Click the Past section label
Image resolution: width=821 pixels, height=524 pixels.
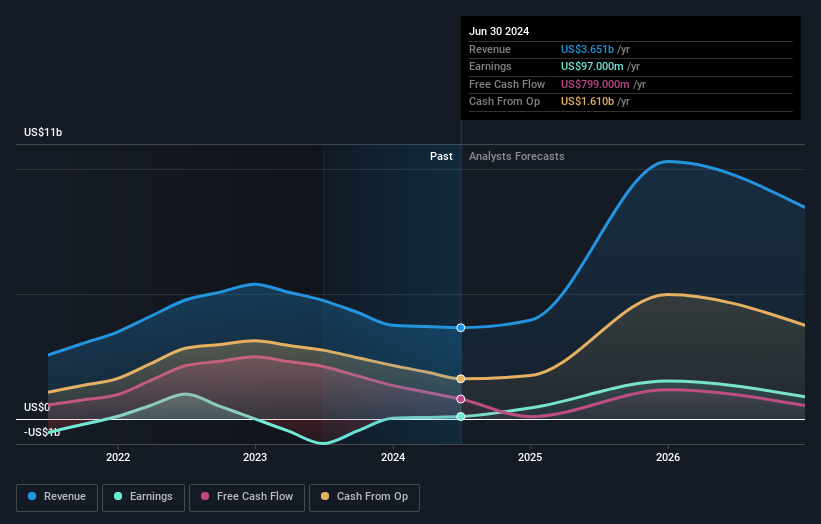(x=441, y=156)
